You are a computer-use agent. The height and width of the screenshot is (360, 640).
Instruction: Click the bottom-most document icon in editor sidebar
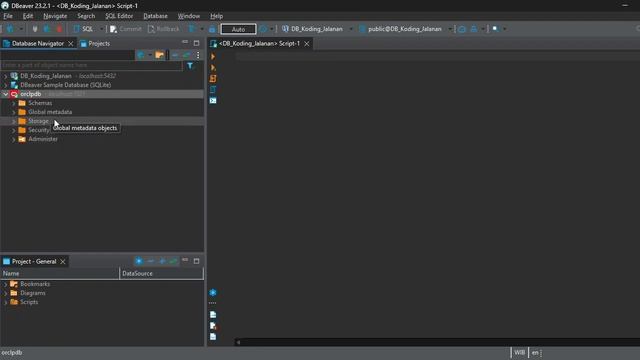click(x=213, y=337)
